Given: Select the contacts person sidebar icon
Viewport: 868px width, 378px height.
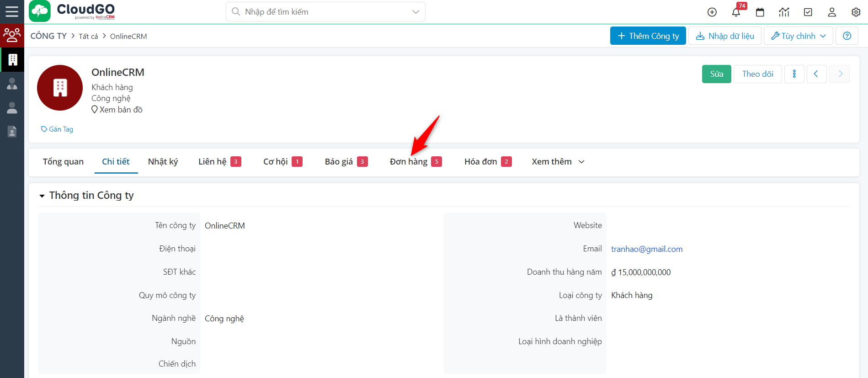Looking at the screenshot, I should click(x=12, y=108).
